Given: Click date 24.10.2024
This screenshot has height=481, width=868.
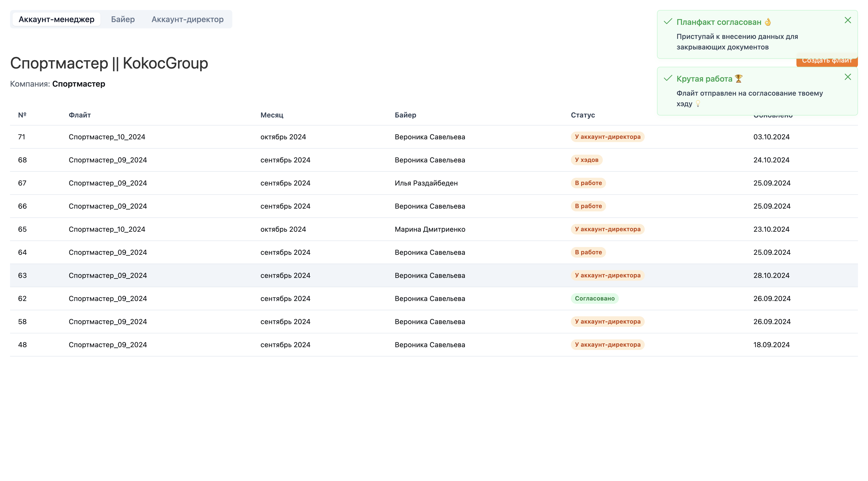Looking at the screenshot, I should click(x=771, y=160).
